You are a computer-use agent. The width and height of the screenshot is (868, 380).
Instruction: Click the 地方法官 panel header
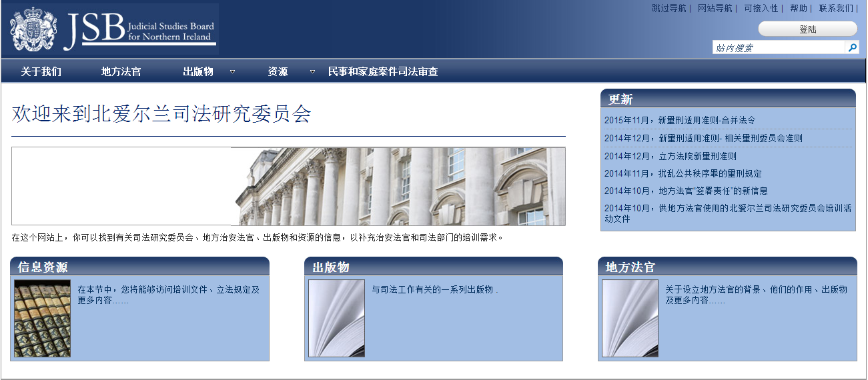(727, 266)
